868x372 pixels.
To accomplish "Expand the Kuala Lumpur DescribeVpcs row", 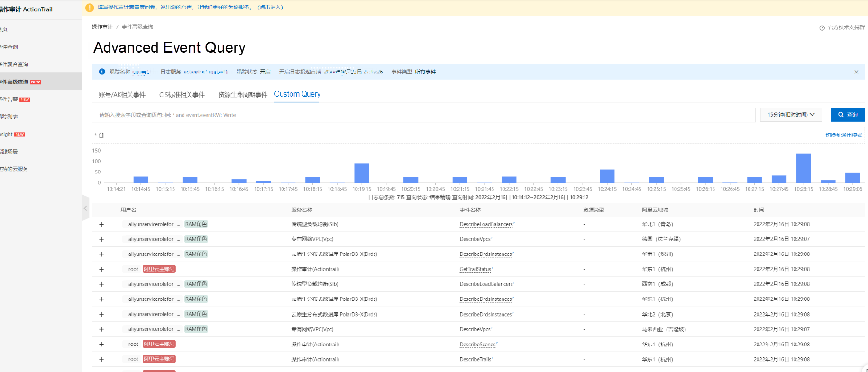I will 101,329.
